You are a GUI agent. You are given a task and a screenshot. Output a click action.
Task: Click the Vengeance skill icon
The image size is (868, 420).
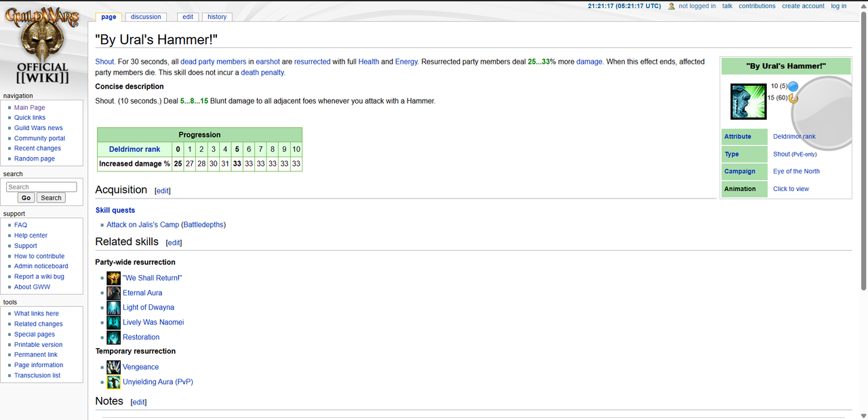click(113, 367)
